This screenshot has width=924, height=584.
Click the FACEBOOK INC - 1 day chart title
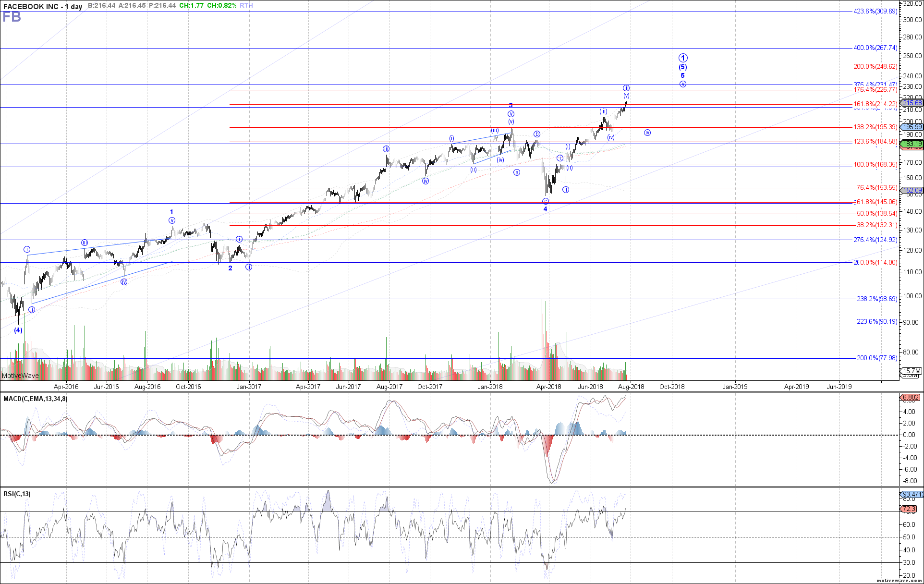click(43, 6)
